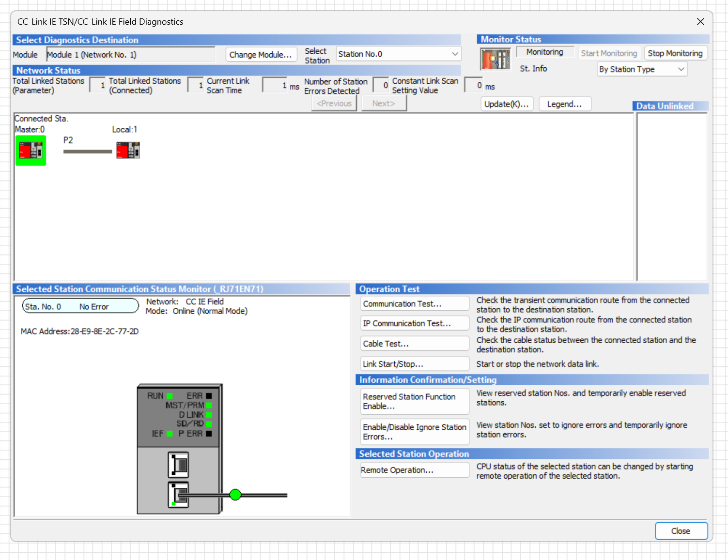728x560 pixels.
Task: Click the Close button at bottom
Action: pyautogui.click(x=681, y=531)
